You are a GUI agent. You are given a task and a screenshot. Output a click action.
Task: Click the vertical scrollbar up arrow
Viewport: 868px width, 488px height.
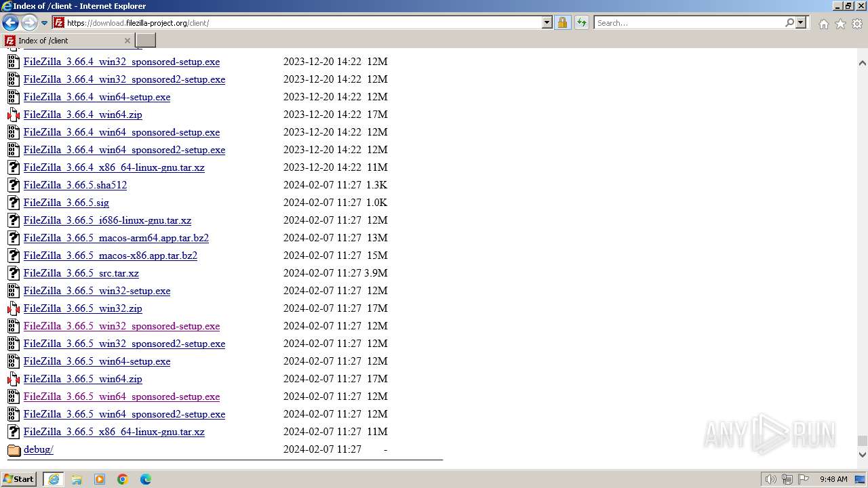tap(862, 63)
